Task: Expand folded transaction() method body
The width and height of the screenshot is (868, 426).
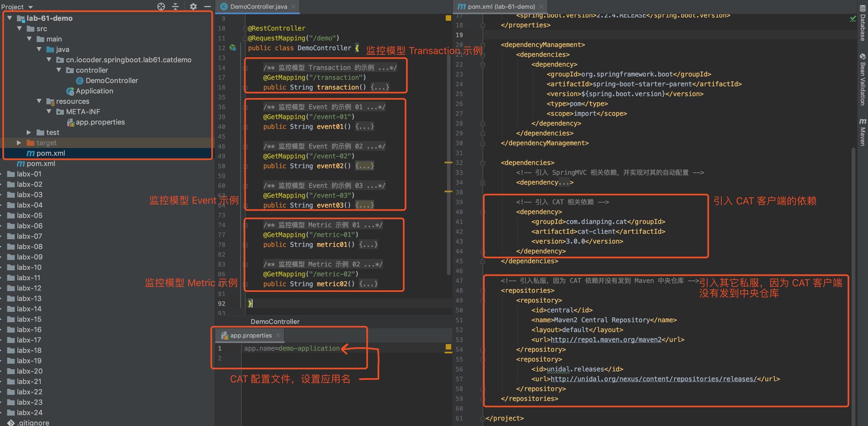Action: click(380, 87)
